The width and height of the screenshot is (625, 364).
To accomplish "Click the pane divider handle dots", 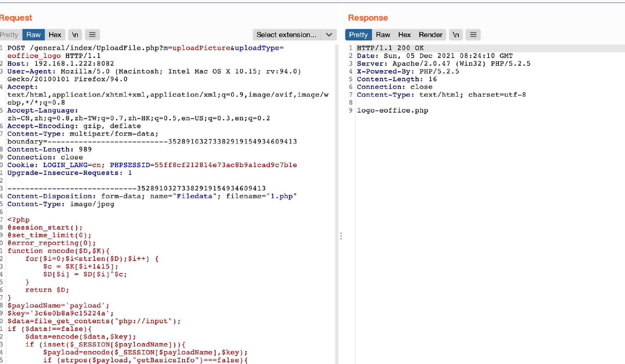I will pyautogui.click(x=341, y=236).
